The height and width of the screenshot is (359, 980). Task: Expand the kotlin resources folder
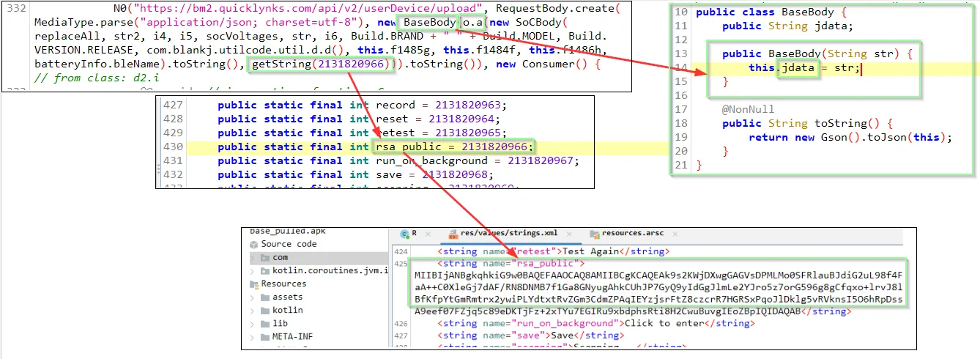(251, 311)
